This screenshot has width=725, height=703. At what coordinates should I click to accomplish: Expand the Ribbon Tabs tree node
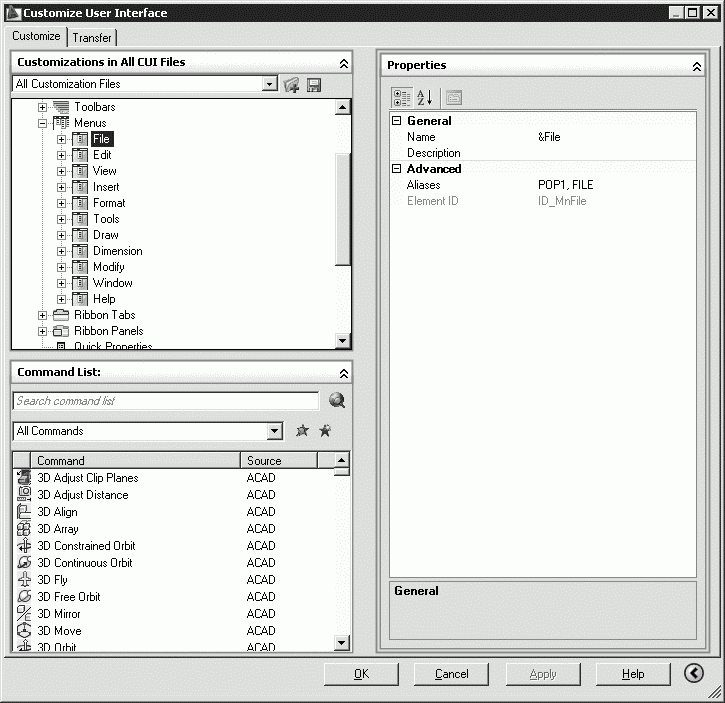click(43, 315)
